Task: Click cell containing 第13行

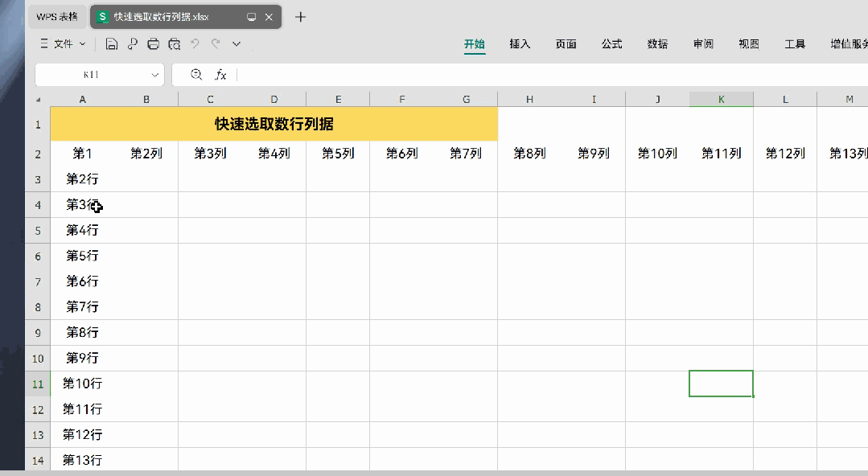Action: pyautogui.click(x=83, y=460)
